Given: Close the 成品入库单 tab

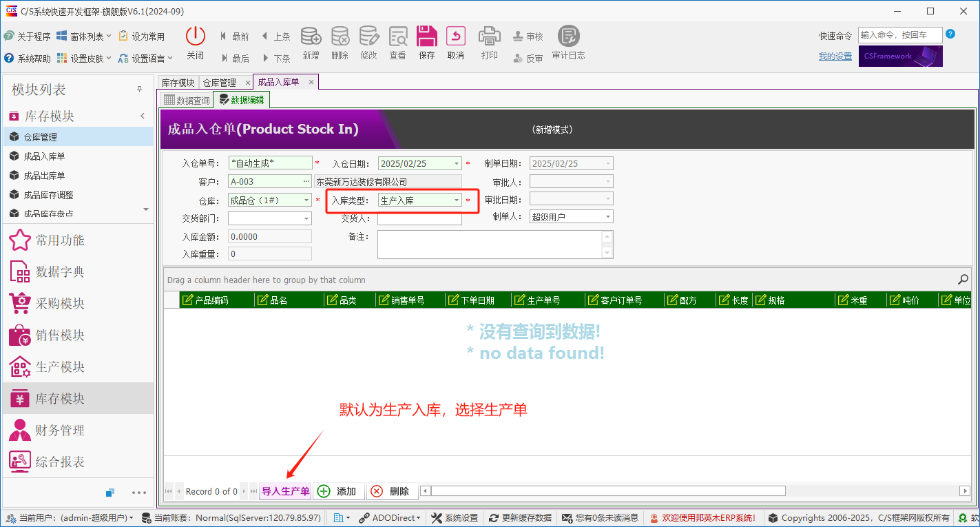Looking at the screenshot, I should [311, 82].
